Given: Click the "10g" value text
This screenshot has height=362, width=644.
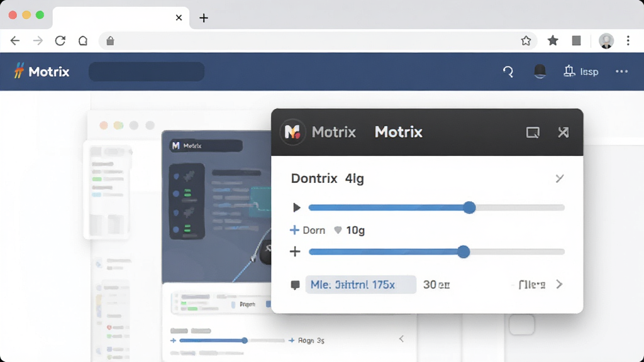Looking at the screenshot, I should pos(356,230).
